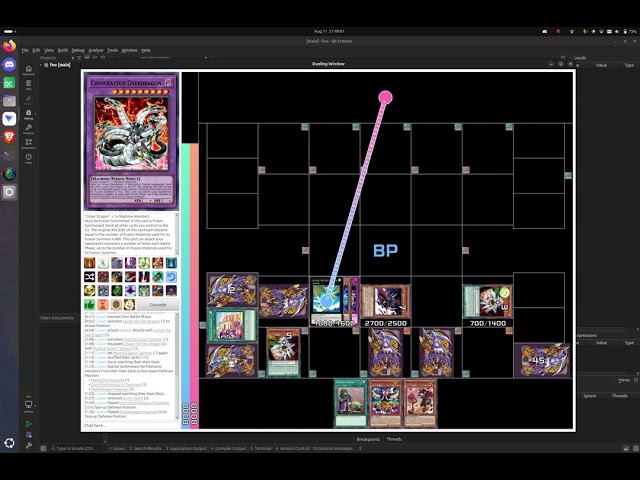Click the card description scrollbar
This screenshot has height=480, width=640.
[177, 234]
